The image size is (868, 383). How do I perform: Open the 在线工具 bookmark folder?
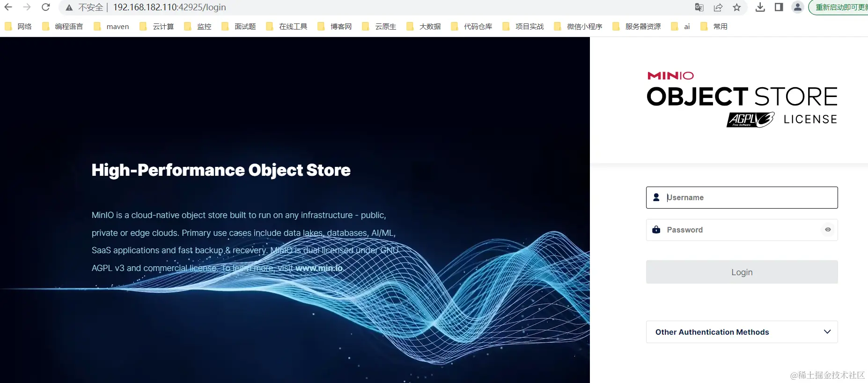pos(287,26)
